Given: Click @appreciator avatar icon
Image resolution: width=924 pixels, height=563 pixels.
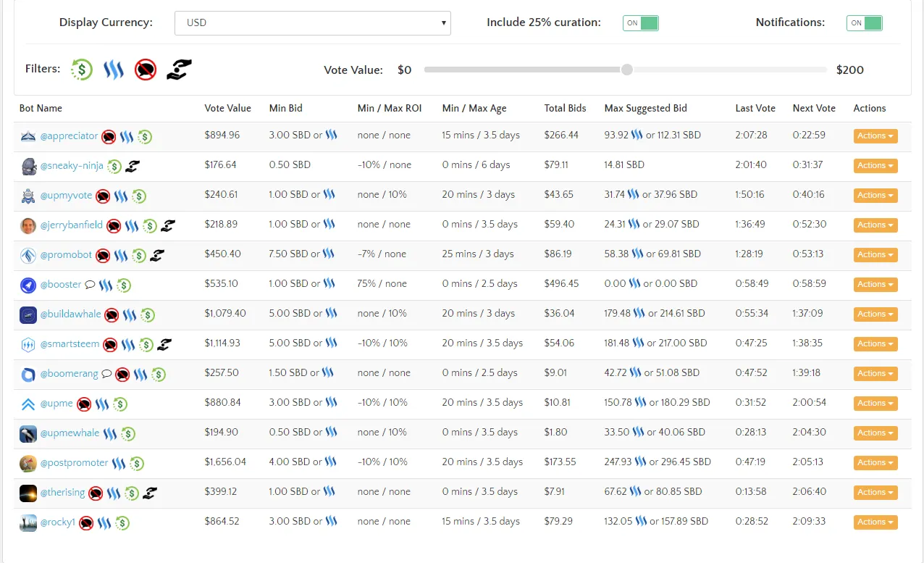Looking at the screenshot, I should 28,136.
